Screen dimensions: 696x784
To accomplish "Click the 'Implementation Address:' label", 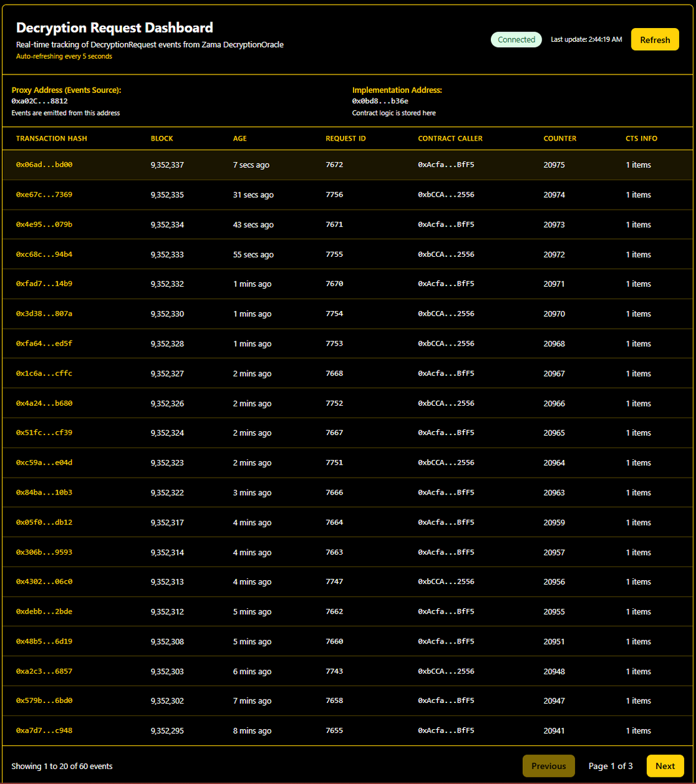I will (397, 90).
